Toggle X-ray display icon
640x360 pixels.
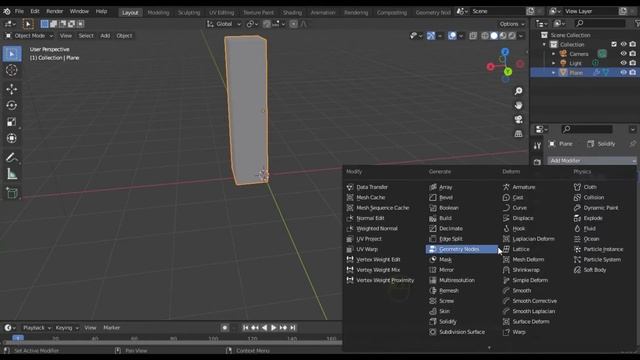coord(473,36)
